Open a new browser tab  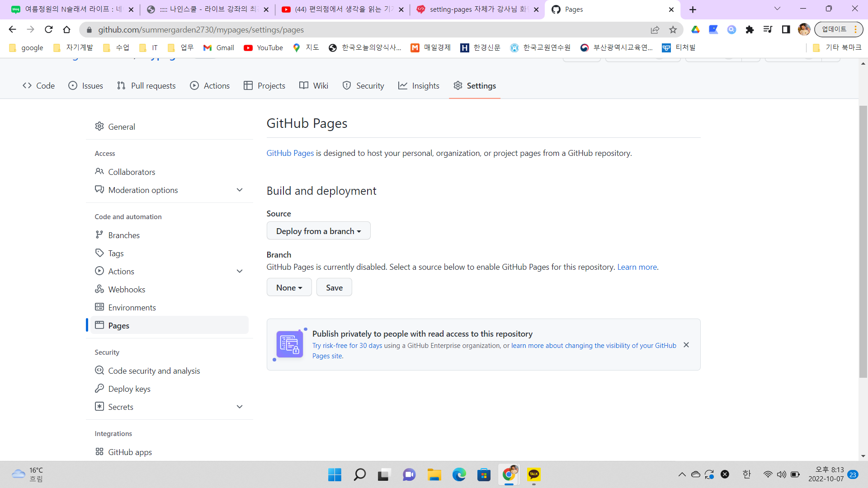693,9
